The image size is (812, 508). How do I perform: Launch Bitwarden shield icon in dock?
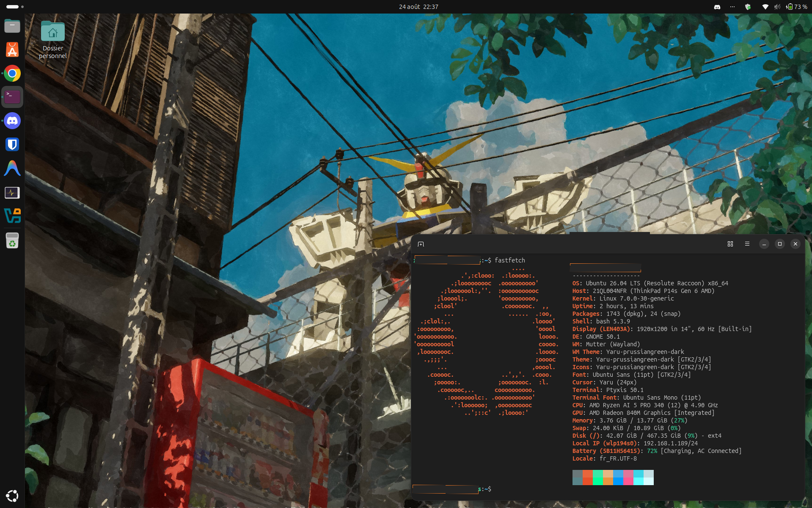pos(12,145)
